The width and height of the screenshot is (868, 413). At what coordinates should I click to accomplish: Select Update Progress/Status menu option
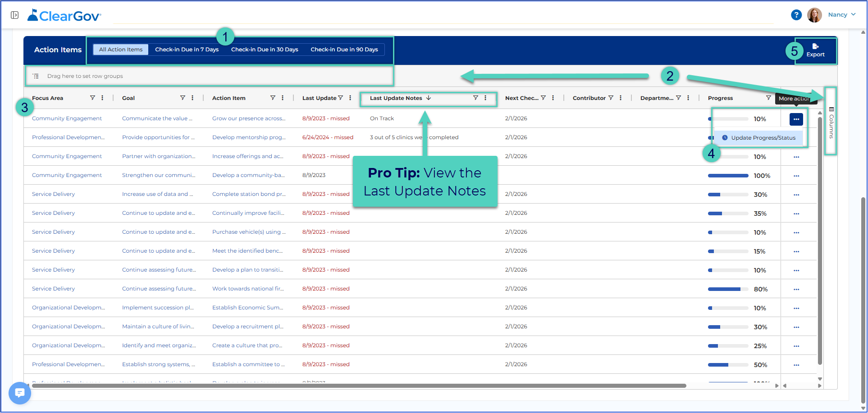pos(759,138)
